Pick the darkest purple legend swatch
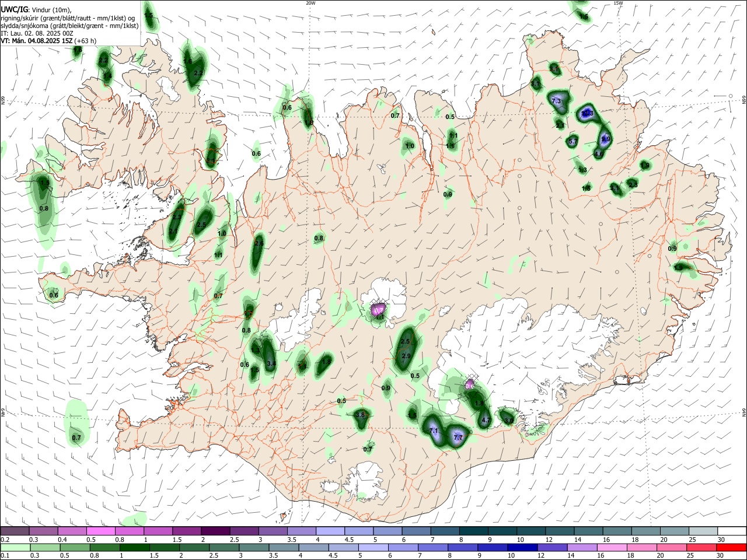Viewport: 747px width, 560px height. [215, 531]
